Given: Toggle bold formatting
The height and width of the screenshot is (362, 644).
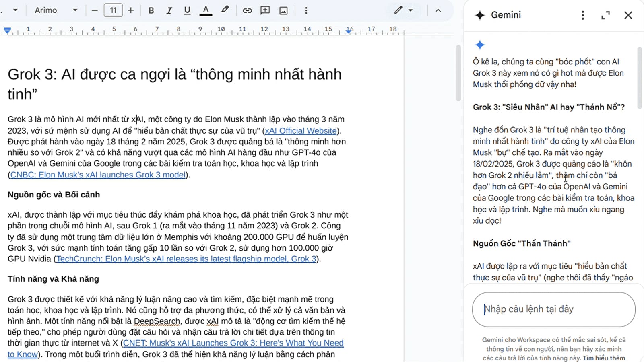Looking at the screenshot, I should tap(151, 10).
